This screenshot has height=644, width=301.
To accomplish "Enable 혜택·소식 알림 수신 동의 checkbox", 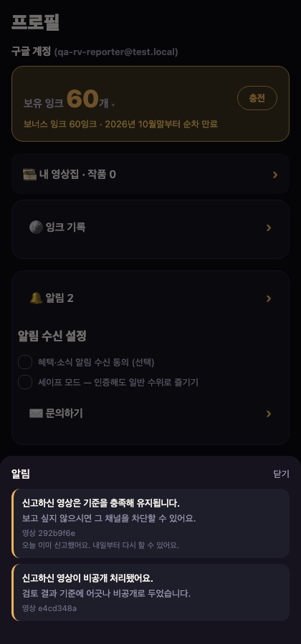I will click(25, 362).
